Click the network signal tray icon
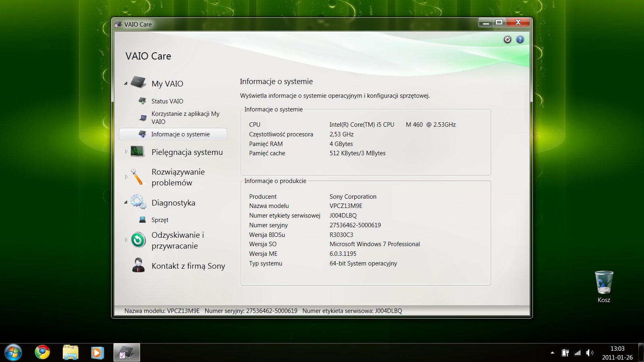Viewport: 644px width, 362px height. click(x=578, y=353)
